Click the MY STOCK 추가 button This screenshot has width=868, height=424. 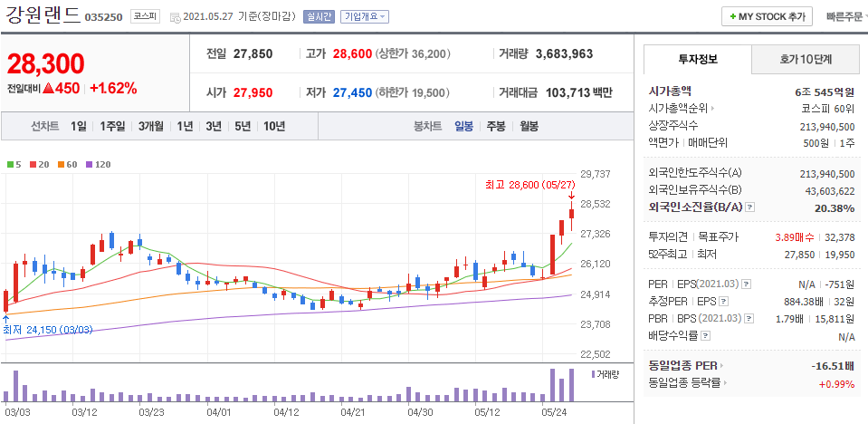pyautogui.click(x=767, y=16)
